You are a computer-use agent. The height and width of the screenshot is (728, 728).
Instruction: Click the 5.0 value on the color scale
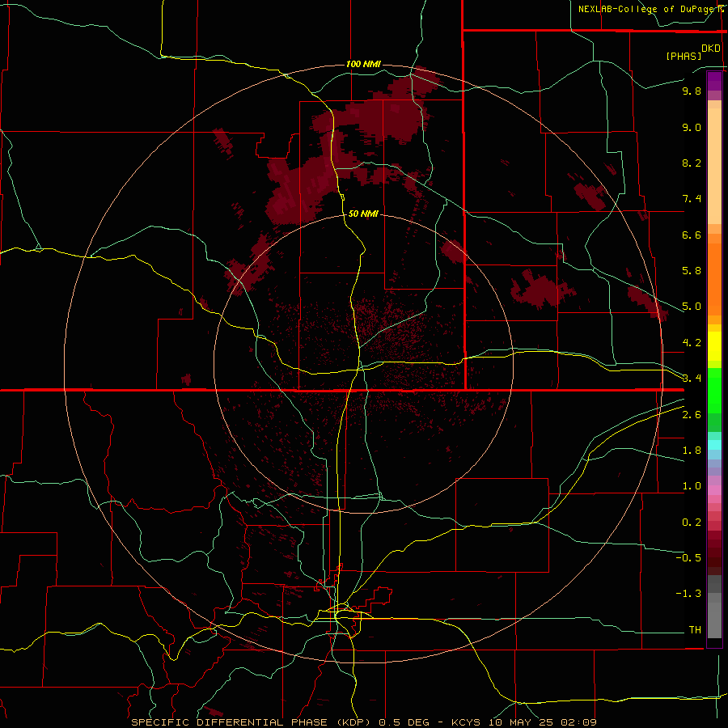(692, 307)
